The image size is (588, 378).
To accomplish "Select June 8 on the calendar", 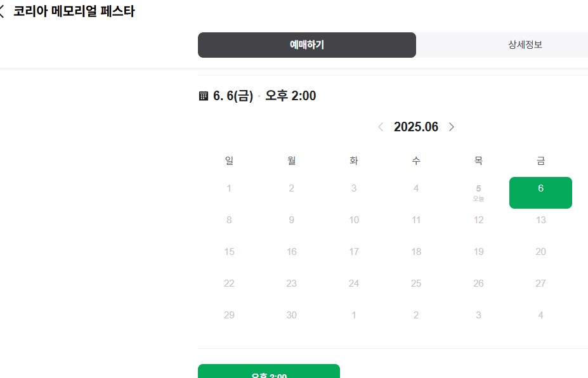I will (x=229, y=220).
